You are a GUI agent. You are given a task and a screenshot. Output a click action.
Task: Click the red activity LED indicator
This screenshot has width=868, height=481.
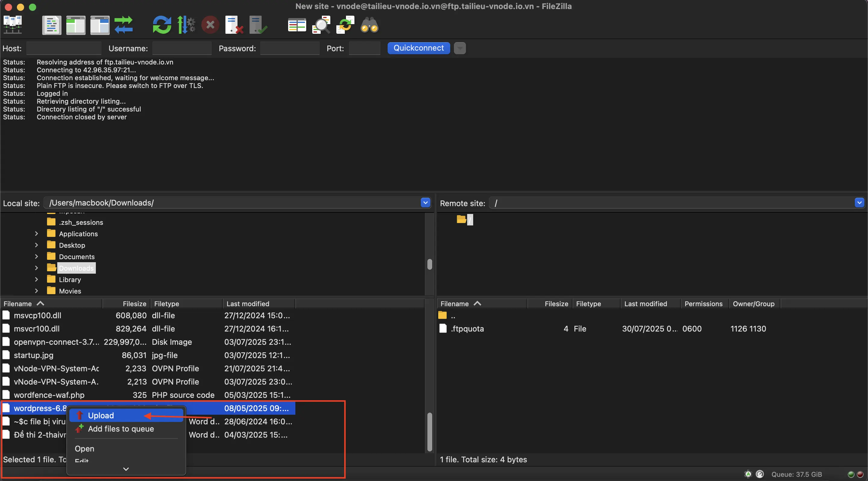click(x=860, y=474)
